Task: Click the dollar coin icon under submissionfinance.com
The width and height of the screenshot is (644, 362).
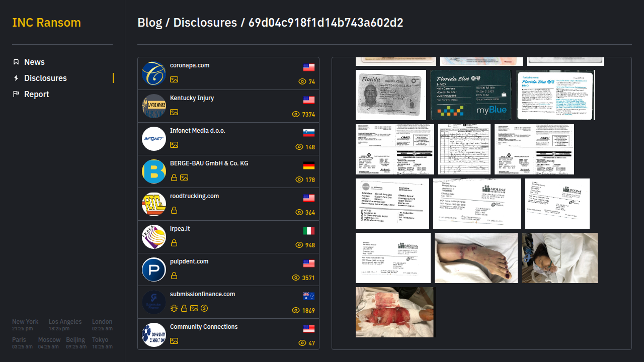Action: [x=204, y=308]
